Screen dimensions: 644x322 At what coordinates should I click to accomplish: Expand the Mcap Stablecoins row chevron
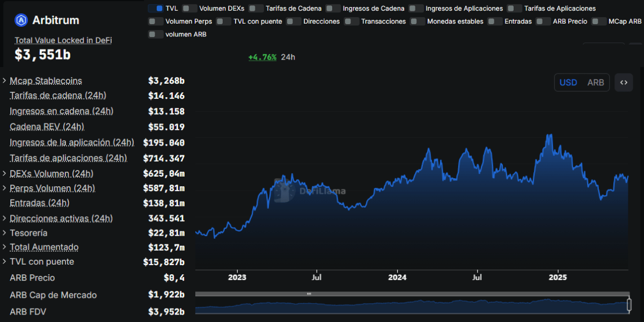pyautogui.click(x=4, y=80)
